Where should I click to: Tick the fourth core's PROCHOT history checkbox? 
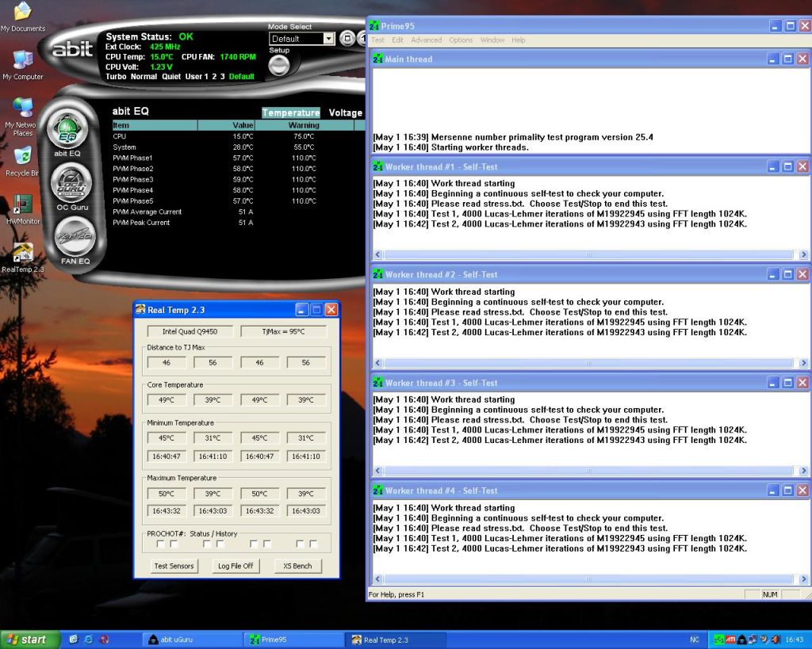pyautogui.click(x=313, y=544)
